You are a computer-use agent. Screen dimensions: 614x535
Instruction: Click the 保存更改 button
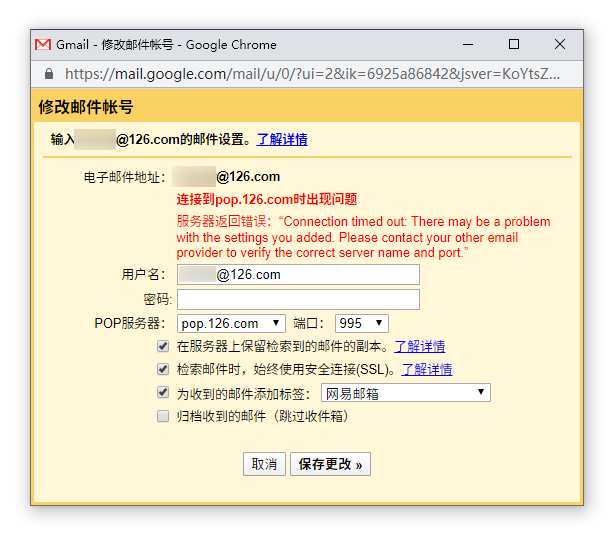[x=330, y=464]
